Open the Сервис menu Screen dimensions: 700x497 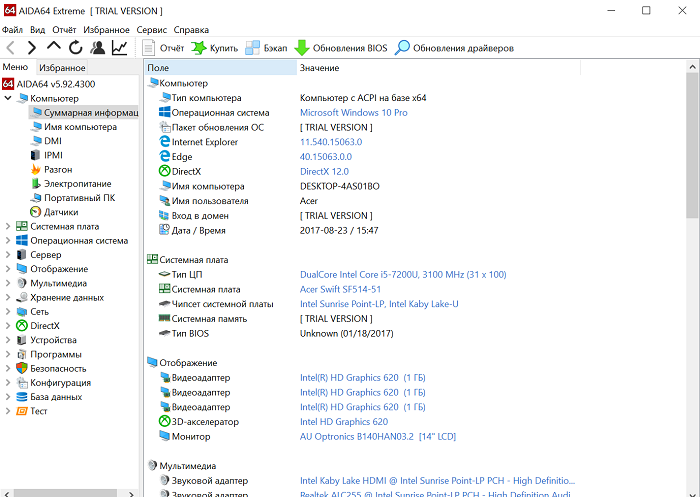coord(152,30)
